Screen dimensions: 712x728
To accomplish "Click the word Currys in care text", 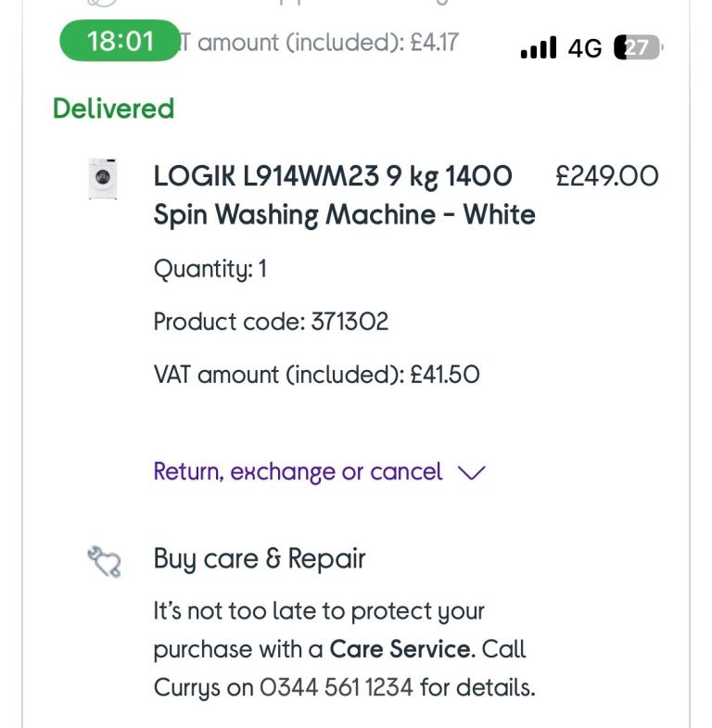I will coord(187,688).
